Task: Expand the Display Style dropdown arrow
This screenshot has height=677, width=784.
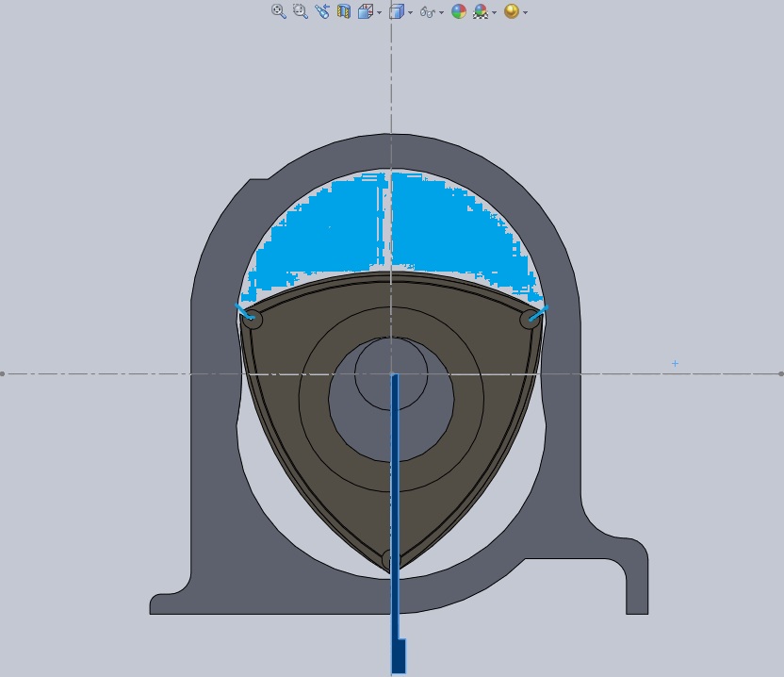Action: pos(409,12)
